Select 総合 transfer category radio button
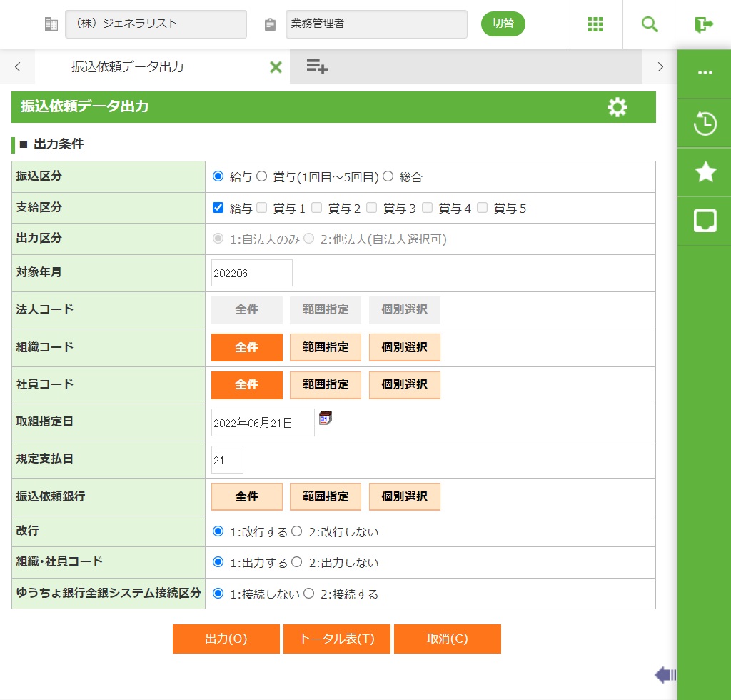731x700 pixels. pyautogui.click(x=388, y=176)
